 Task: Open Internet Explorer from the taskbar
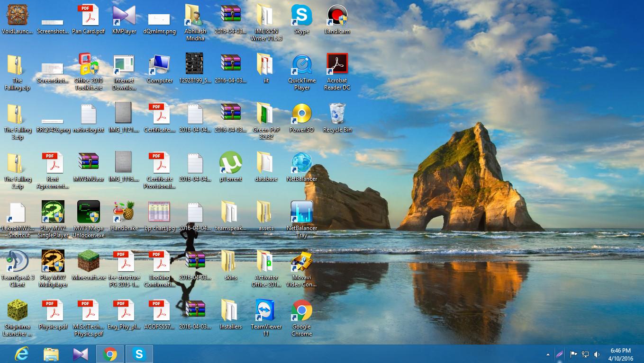[x=21, y=354]
